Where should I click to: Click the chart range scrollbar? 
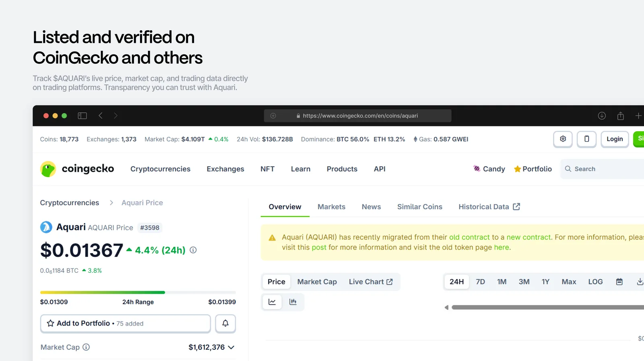click(547, 307)
